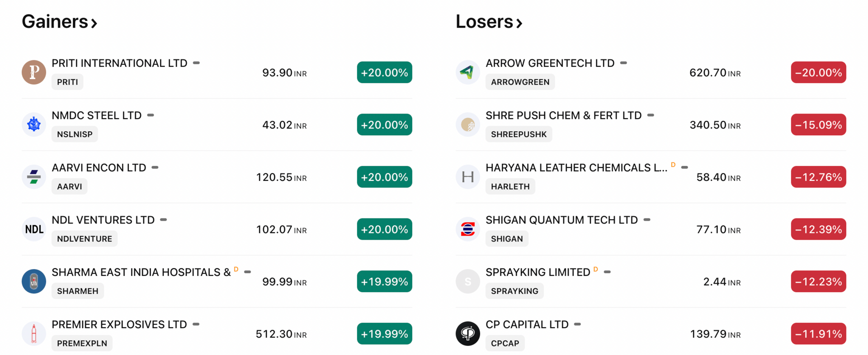Open the HARYANA LEATHER CHEMICALS stock link
Viewport: 868px width, 355px height.
coord(576,168)
